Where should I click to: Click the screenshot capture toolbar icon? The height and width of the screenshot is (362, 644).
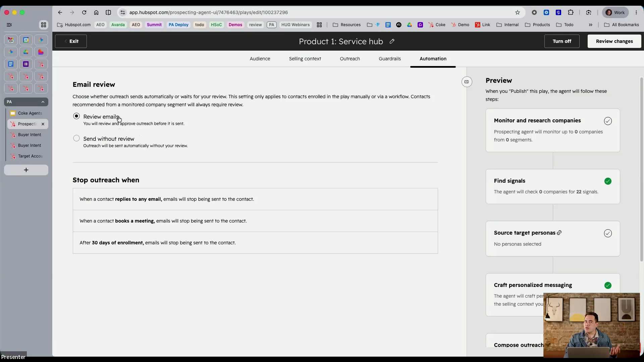[x=589, y=12]
